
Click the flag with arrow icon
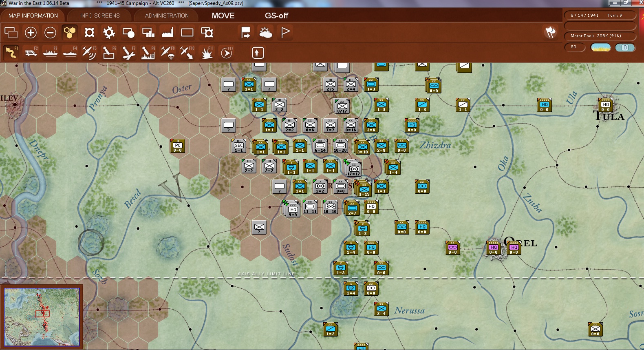[246, 32]
